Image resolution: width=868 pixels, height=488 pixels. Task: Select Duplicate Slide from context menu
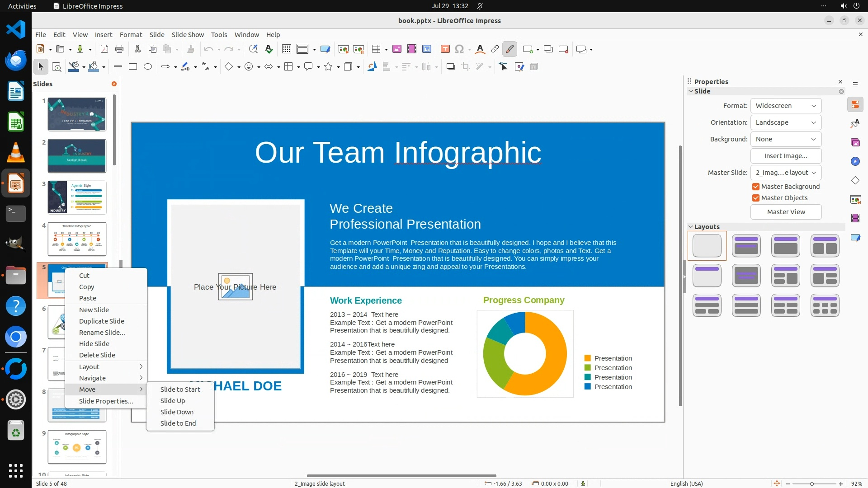tap(102, 321)
